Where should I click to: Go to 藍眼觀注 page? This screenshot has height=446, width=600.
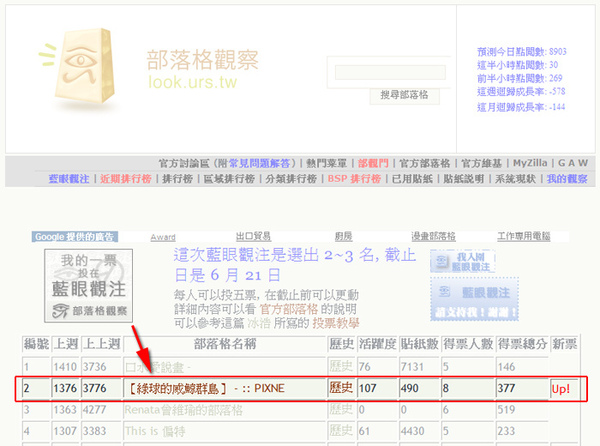pyautogui.click(x=69, y=179)
